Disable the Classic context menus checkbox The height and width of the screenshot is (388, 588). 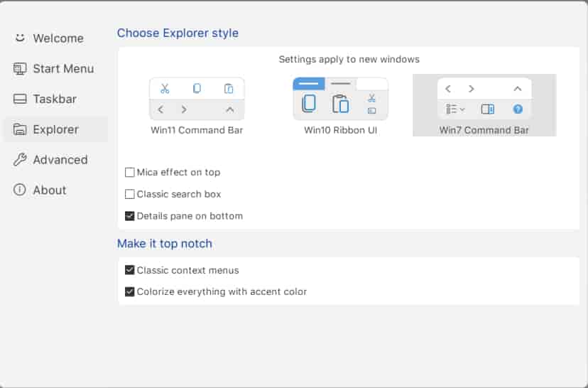(x=130, y=270)
